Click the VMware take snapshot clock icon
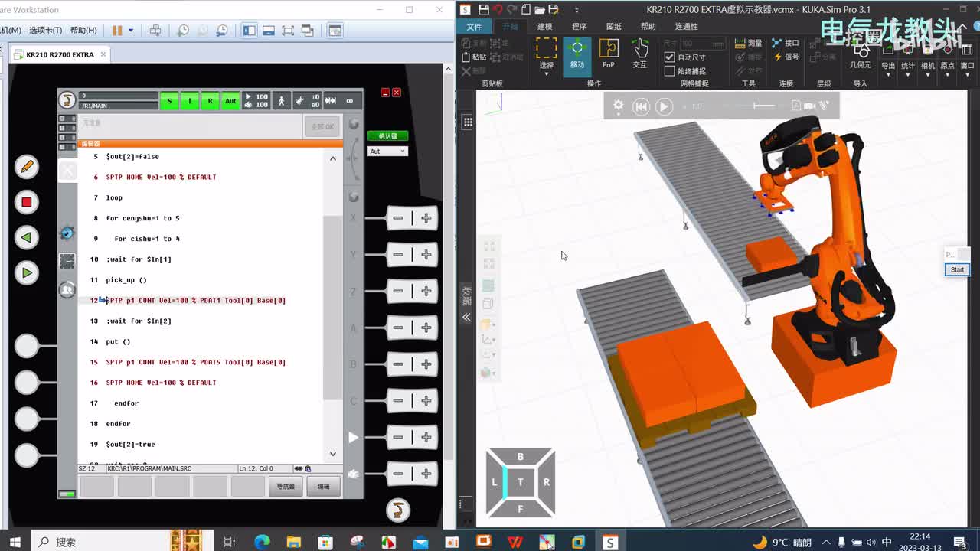This screenshot has height=551, width=980. (183, 31)
